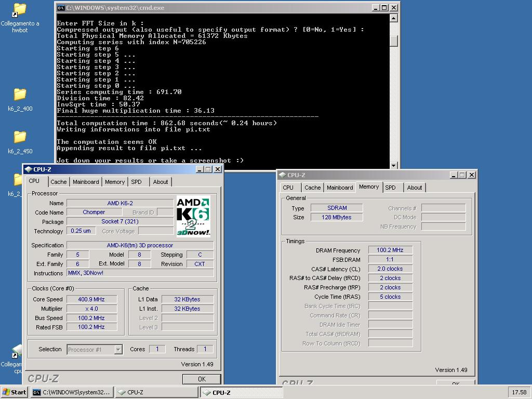Open the Collegamento a hwbot desktop shortcut

(19, 18)
